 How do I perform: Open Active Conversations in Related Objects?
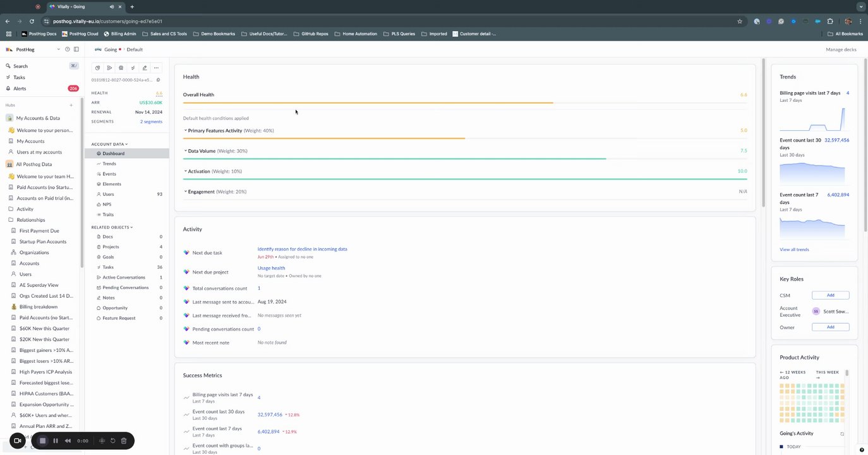[x=128, y=277]
